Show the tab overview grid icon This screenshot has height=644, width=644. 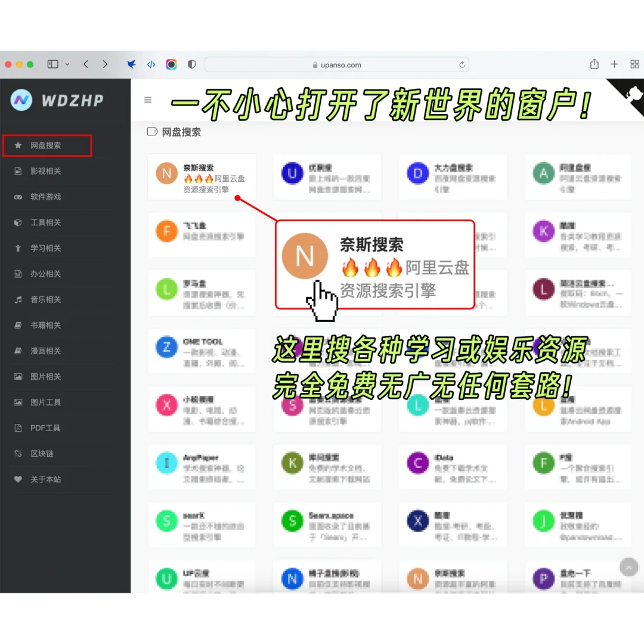coord(634,64)
